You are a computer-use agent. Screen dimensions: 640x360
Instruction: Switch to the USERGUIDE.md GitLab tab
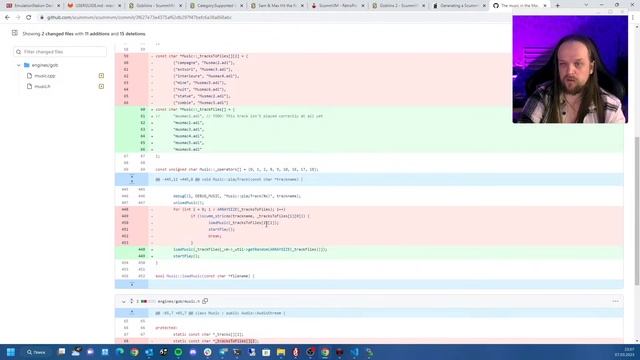click(x=94, y=6)
